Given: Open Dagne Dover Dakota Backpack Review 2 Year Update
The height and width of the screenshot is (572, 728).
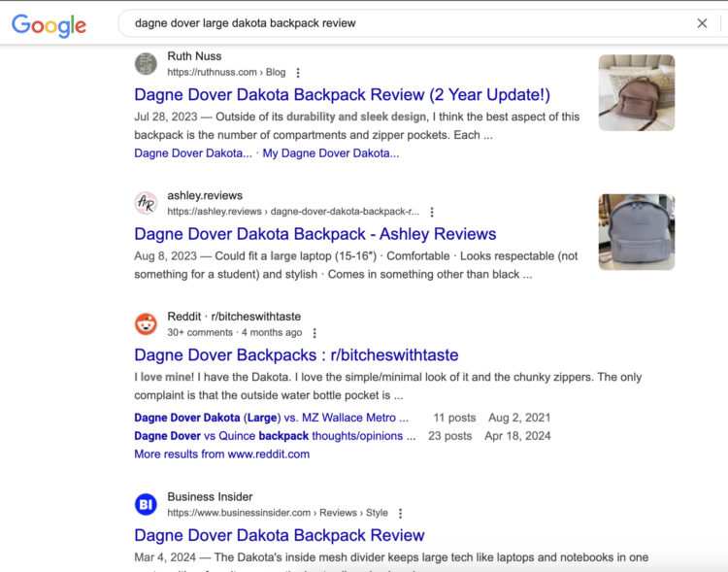Looking at the screenshot, I should [x=342, y=95].
